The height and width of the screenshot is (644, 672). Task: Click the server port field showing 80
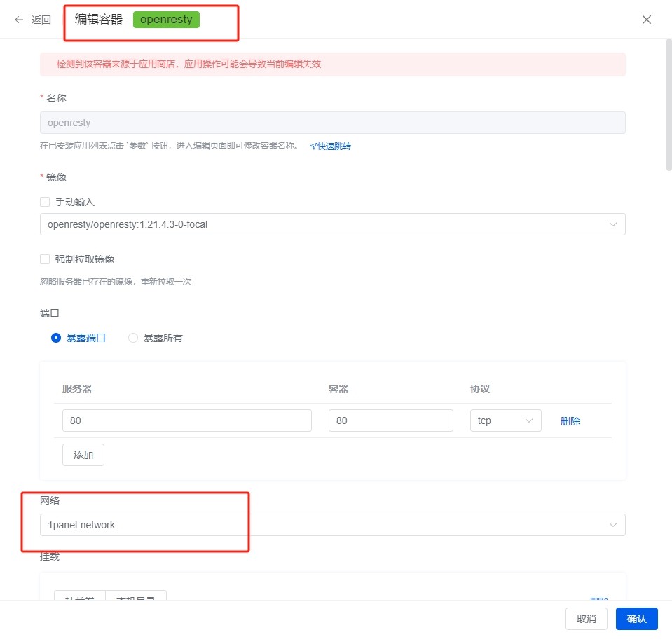[187, 420]
